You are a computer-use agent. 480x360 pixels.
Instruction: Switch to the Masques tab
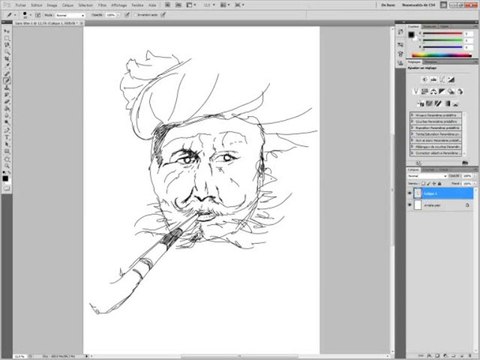[x=431, y=62]
